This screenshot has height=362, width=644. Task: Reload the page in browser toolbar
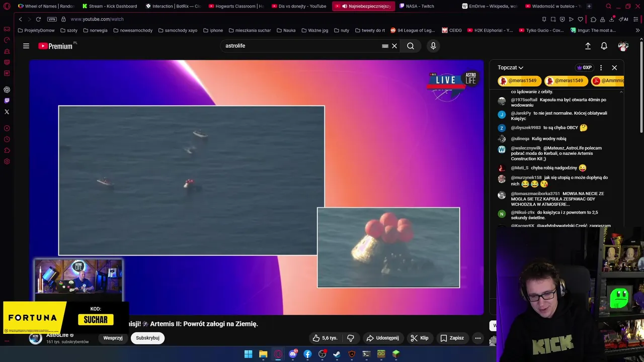(x=38, y=19)
